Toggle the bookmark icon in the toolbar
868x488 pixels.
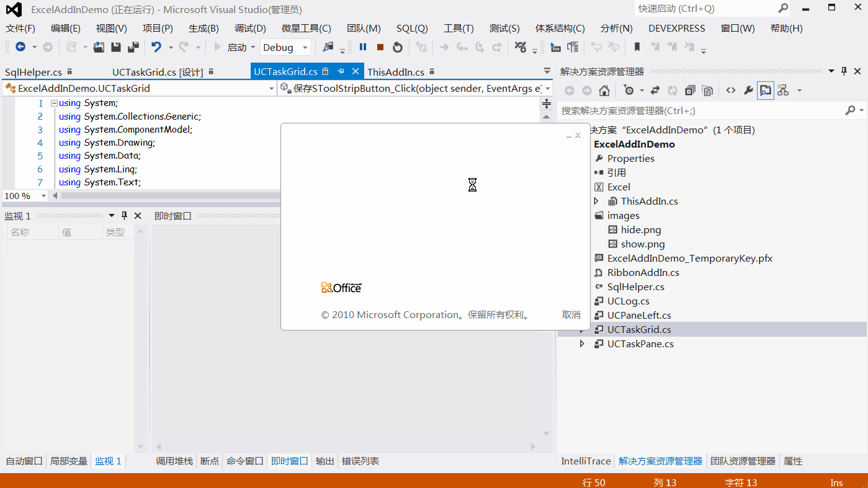tap(637, 47)
